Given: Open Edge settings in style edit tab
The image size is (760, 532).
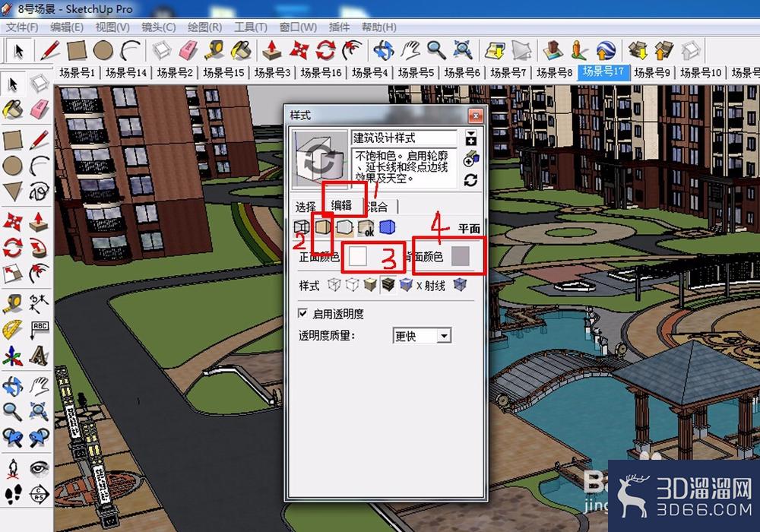Looking at the screenshot, I should pos(302,226).
